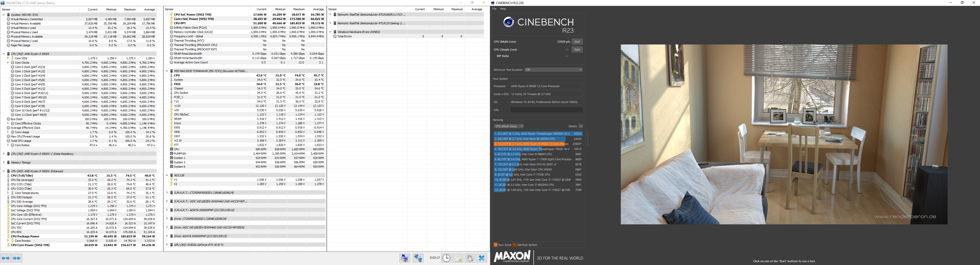
Task: Click the Cinebench title bar app icon
Action: (x=493, y=3)
